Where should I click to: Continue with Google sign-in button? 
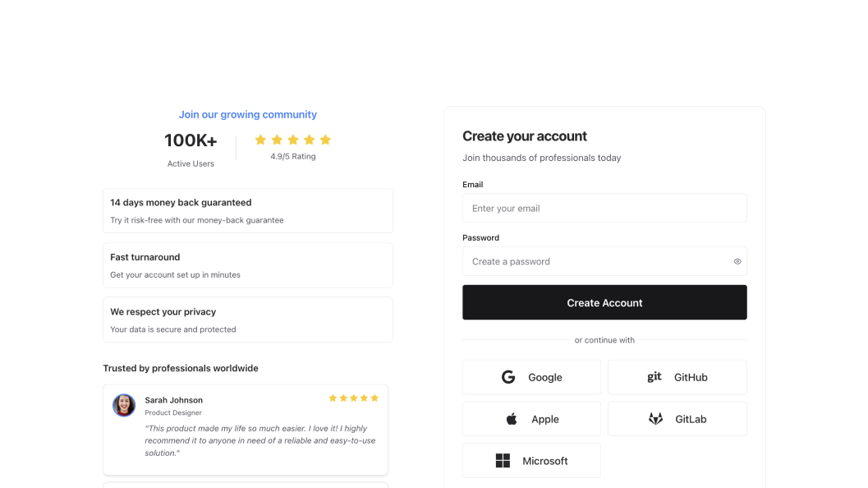click(x=531, y=377)
